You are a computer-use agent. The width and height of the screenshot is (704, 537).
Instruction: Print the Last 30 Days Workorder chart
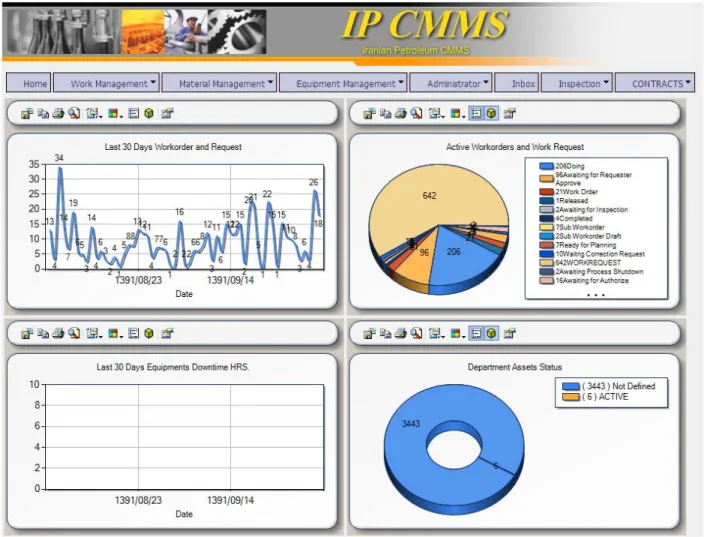(58, 114)
